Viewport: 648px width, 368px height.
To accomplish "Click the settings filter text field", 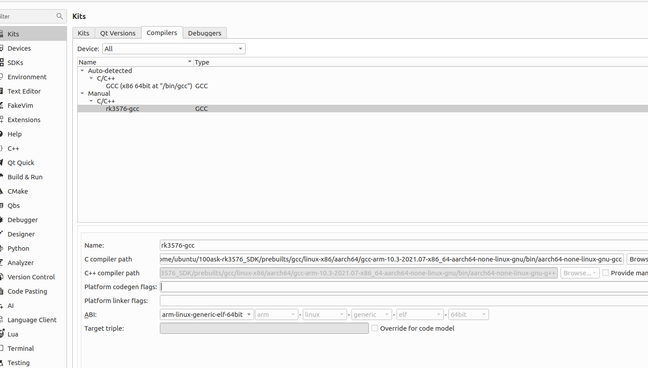I will 32,16.
